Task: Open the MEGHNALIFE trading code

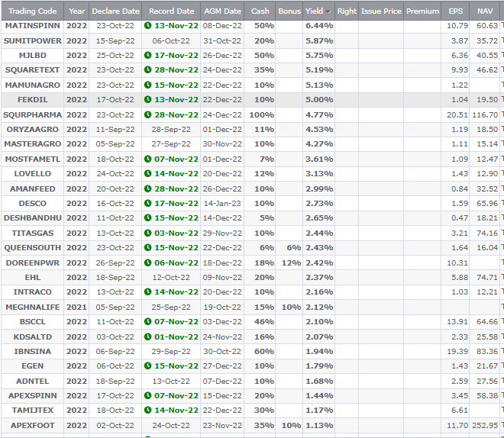Action: pos(33,307)
